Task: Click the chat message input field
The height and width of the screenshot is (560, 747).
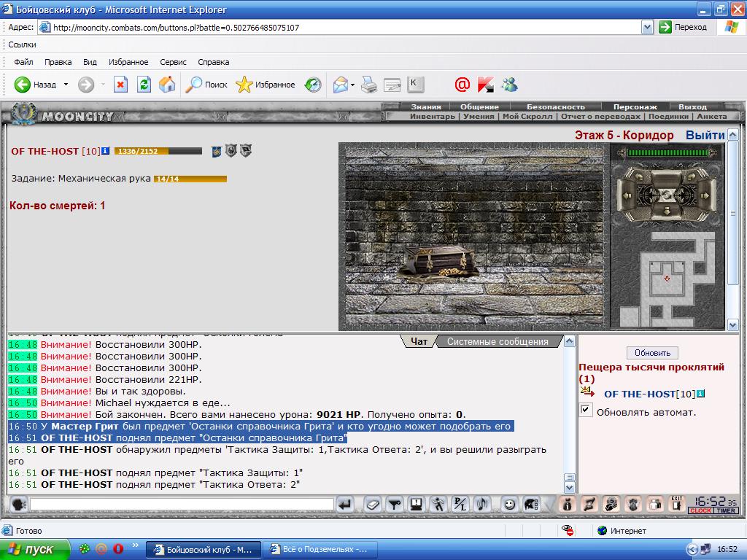Action: [182, 504]
